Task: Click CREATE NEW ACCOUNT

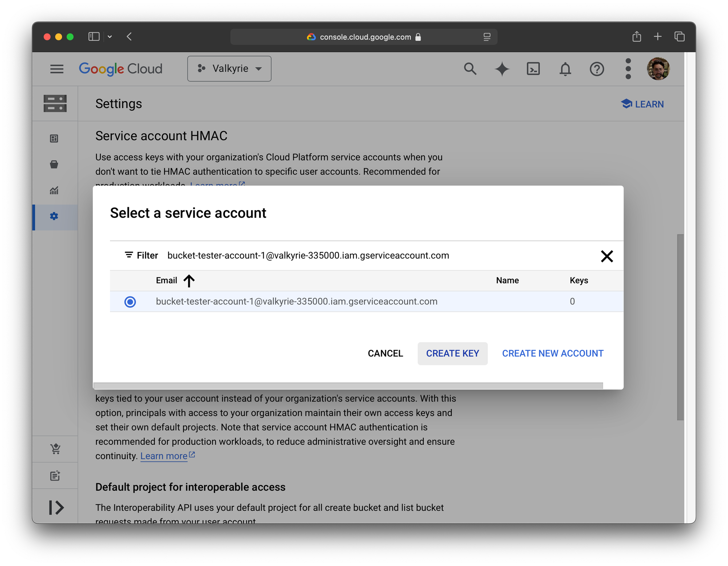Action: click(553, 353)
